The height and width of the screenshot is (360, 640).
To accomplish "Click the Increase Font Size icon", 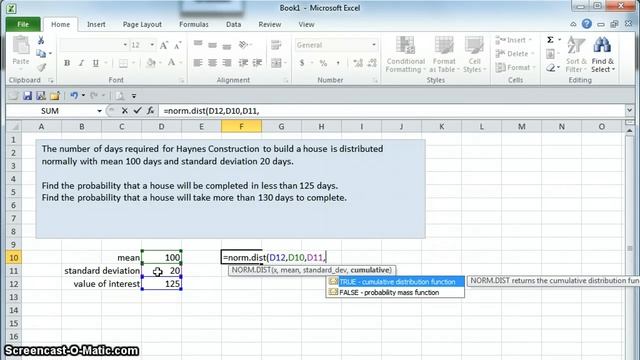I will (x=164, y=45).
